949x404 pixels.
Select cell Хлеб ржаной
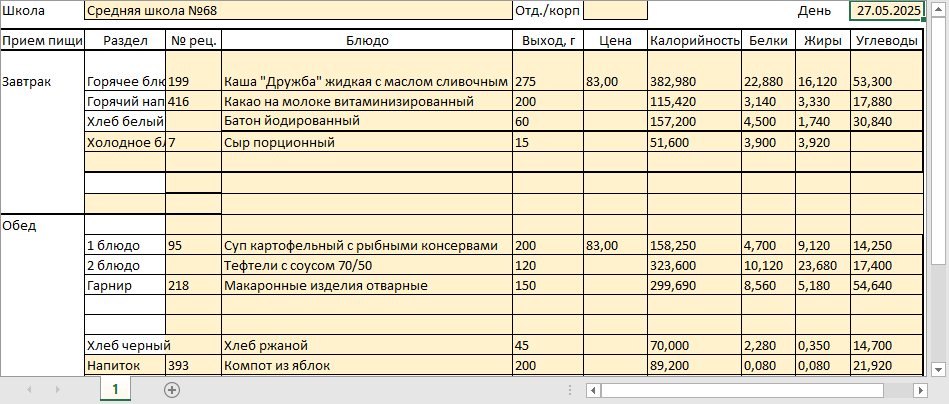coord(367,345)
